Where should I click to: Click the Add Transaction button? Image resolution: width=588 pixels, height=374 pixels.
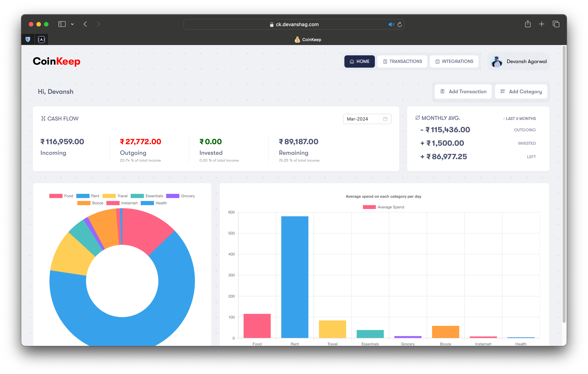coord(463,92)
